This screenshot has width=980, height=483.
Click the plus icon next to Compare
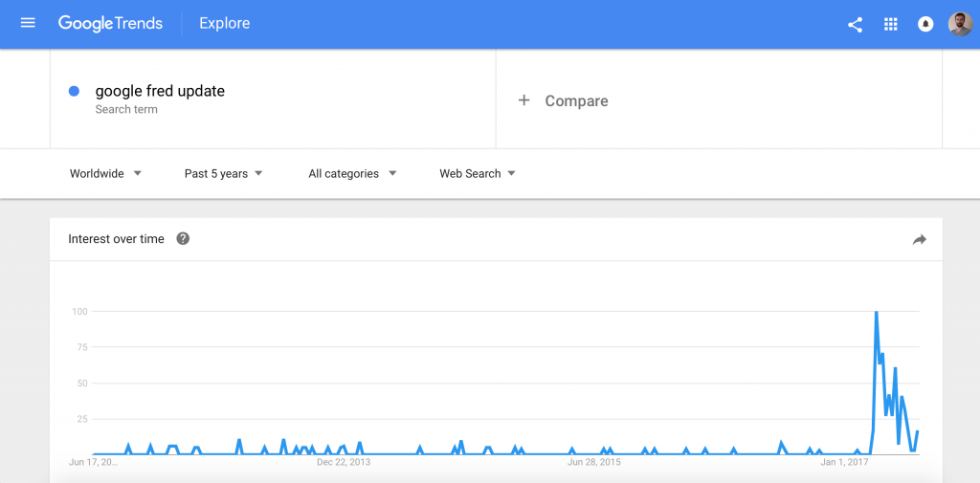pyautogui.click(x=523, y=100)
